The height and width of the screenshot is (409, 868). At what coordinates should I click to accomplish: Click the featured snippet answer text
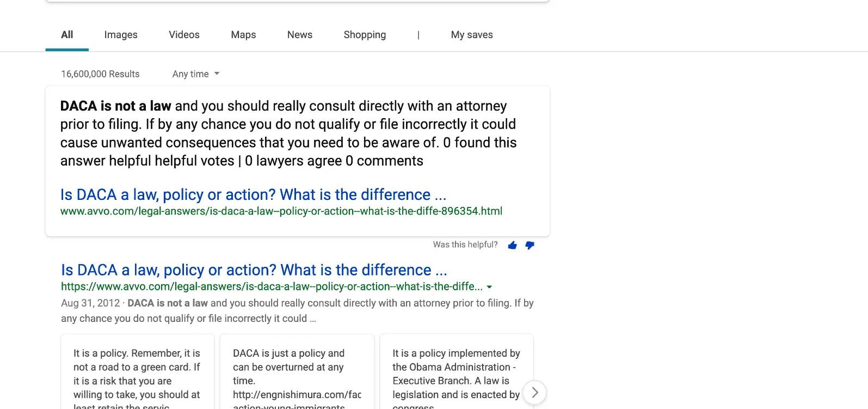pyautogui.click(x=288, y=133)
